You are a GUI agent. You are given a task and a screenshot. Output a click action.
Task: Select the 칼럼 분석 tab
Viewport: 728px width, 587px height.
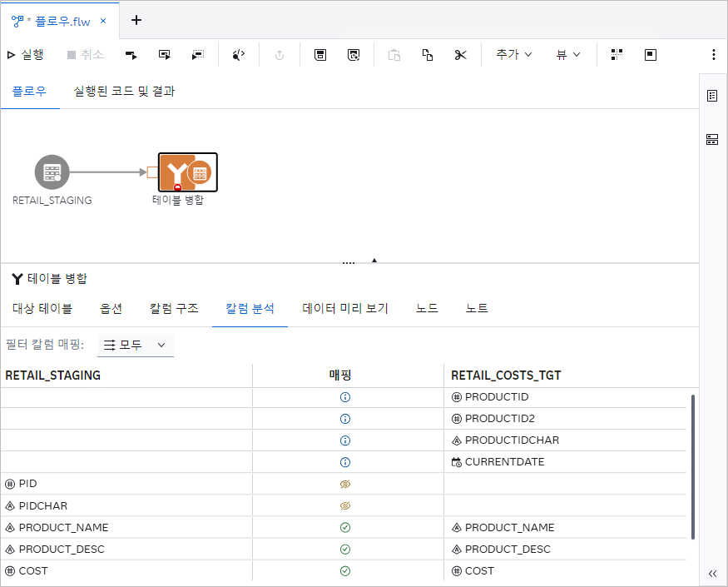coord(250,308)
